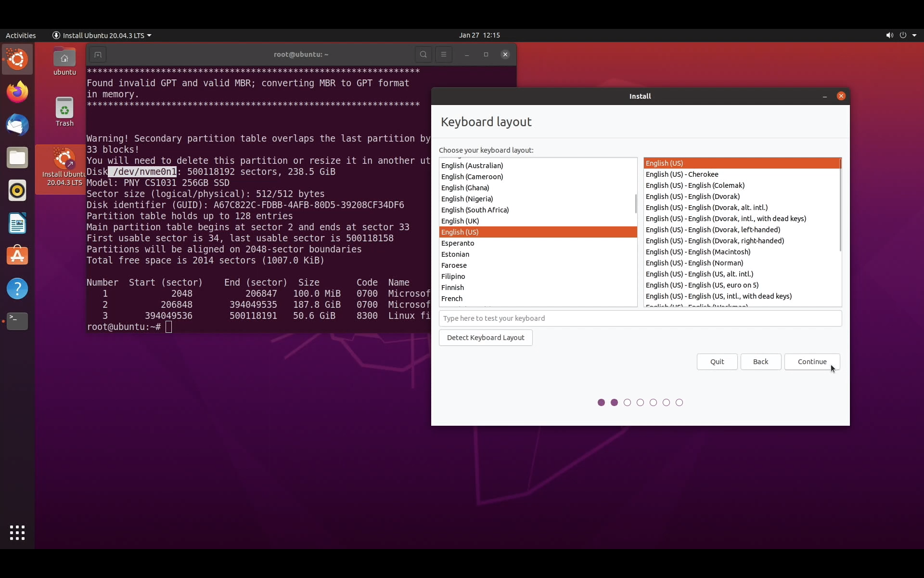Open Install Ubuntu 20.04.3 LTS app menu
924x578 pixels.
tap(102, 35)
